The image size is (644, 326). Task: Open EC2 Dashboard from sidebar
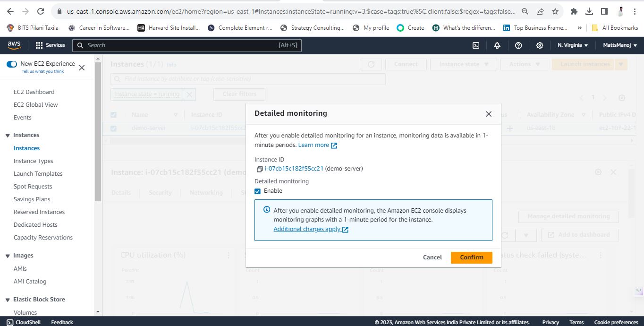coord(34,92)
